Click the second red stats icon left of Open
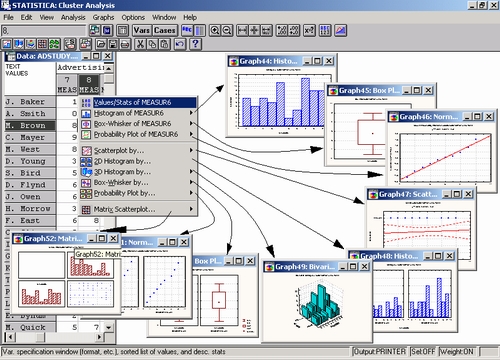 (x=85, y=44)
